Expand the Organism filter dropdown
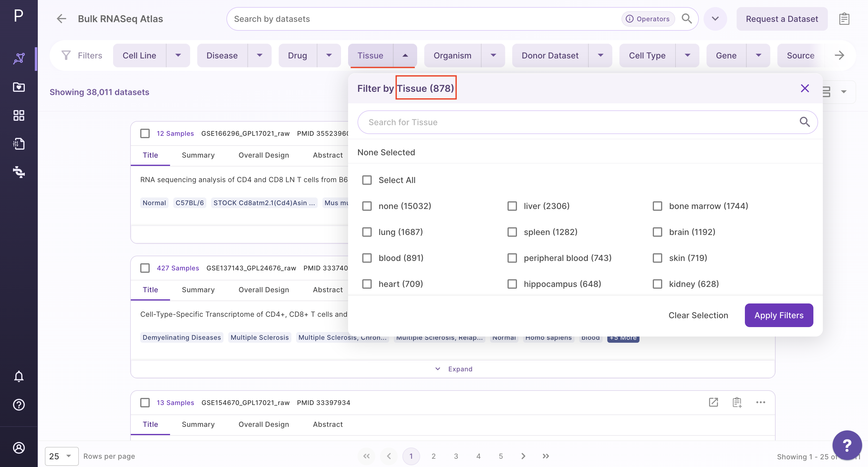The height and width of the screenshot is (467, 868). coord(493,55)
